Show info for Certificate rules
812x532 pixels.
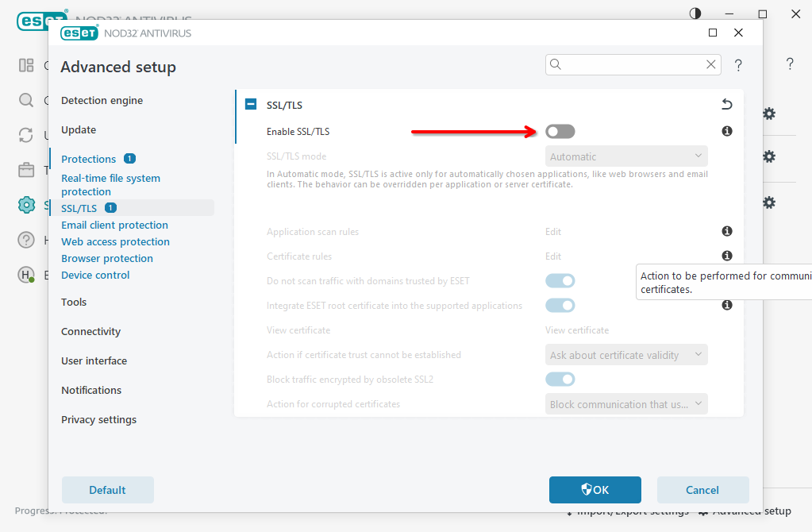pos(727,256)
